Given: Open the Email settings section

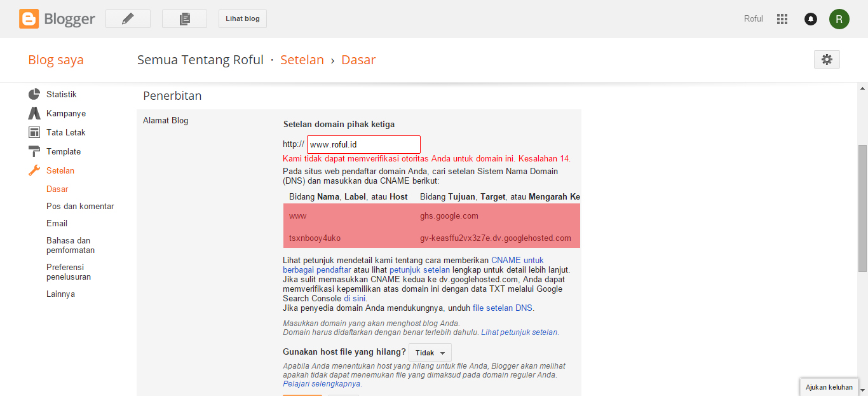Looking at the screenshot, I should tap(57, 223).
